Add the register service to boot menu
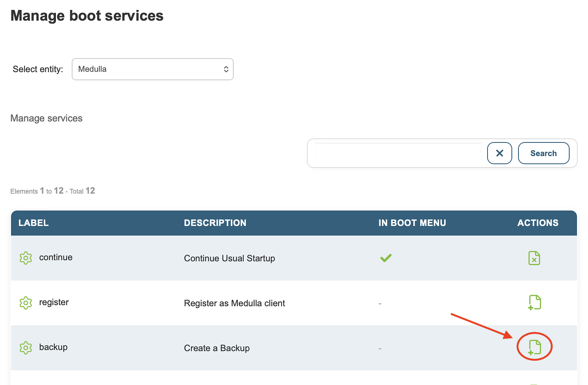 pyautogui.click(x=535, y=303)
